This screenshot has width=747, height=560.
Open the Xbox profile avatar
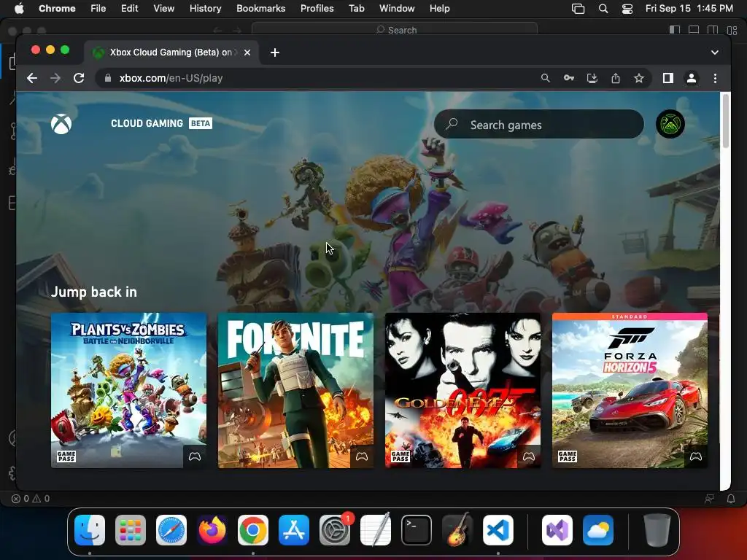pos(670,124)
